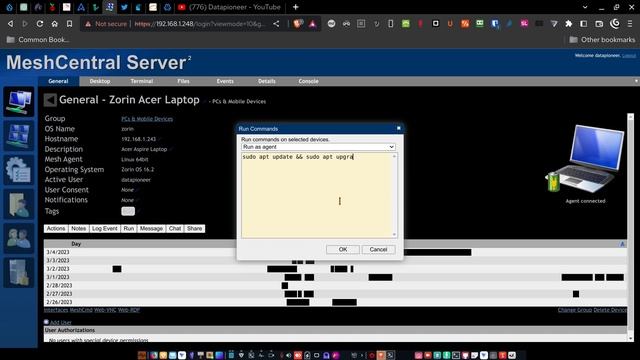Click browser forward navigation arrow
640x360 pixels.
[25, 24]
